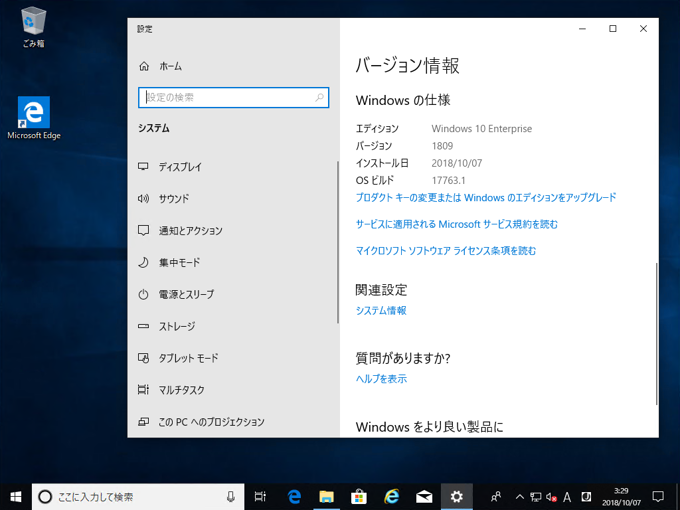
Task: Maximize the 設定 window
Action: [613, 29]
